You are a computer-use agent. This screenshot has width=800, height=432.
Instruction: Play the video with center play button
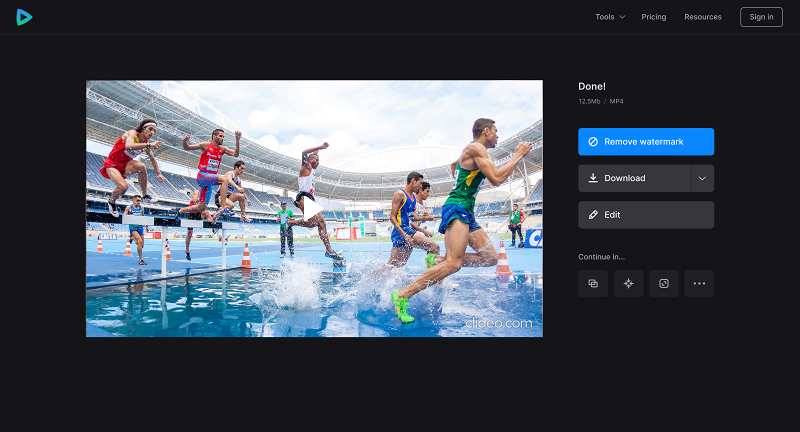click(312, 209)
